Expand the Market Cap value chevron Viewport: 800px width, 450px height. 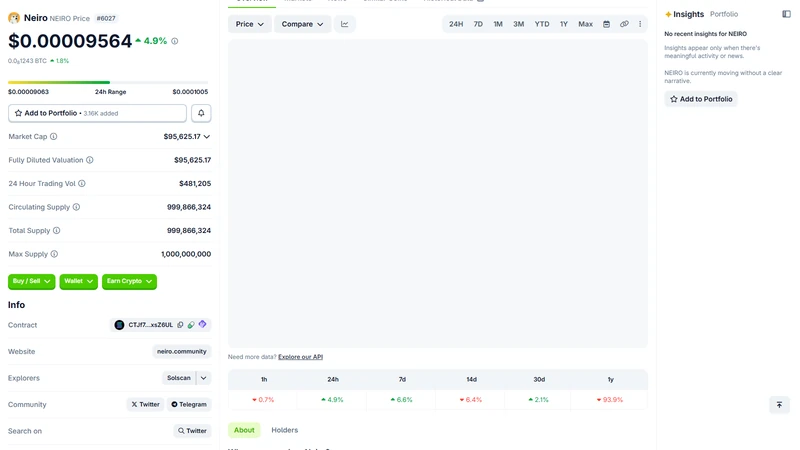point(207,136)
